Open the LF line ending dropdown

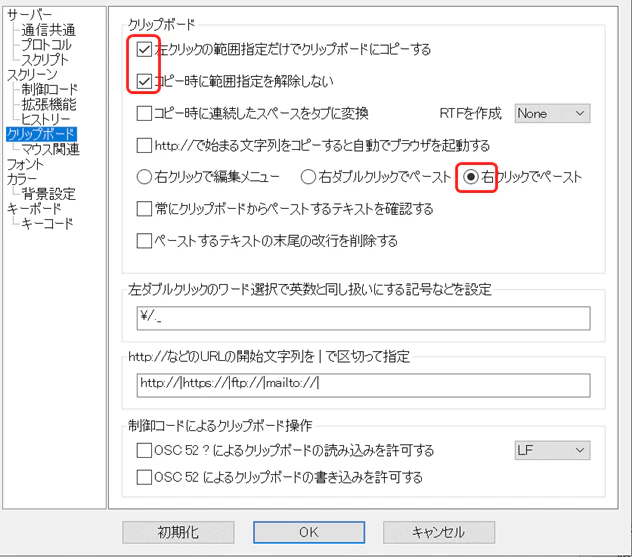[552, 450]
